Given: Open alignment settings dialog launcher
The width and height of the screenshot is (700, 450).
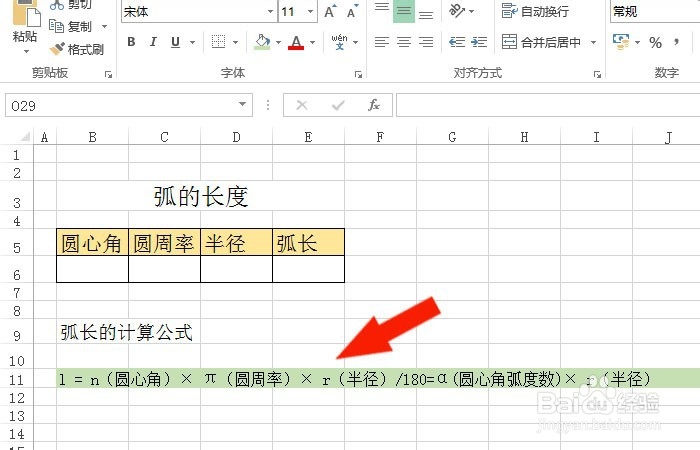Looking at the screenshot, I should click(x=597, y=74).
